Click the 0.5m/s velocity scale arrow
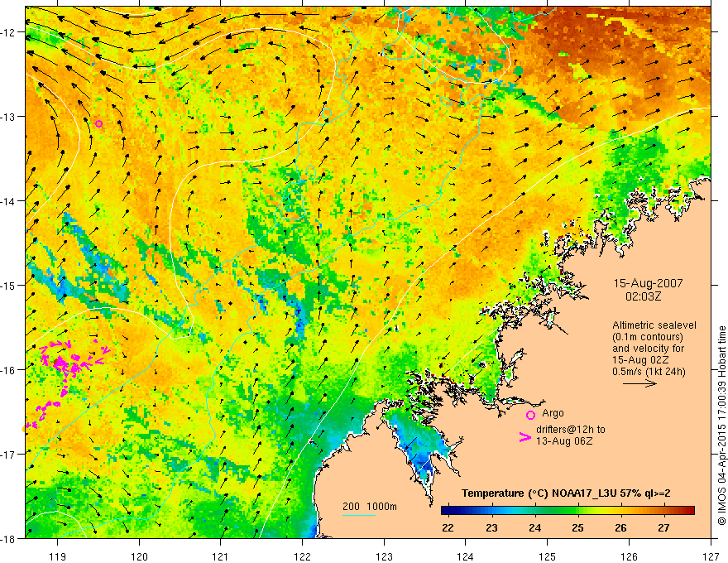This screenshot has width=728, height=563. tap(639, 383)
